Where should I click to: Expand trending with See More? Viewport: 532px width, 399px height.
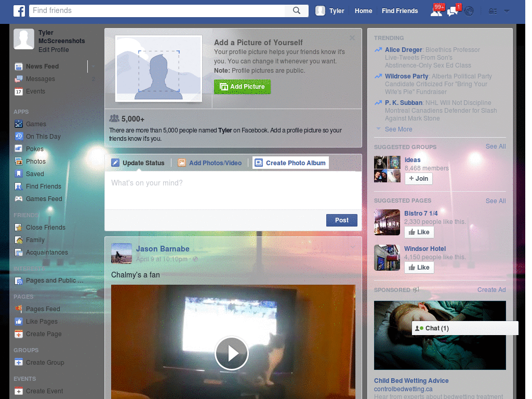[398, 129]
